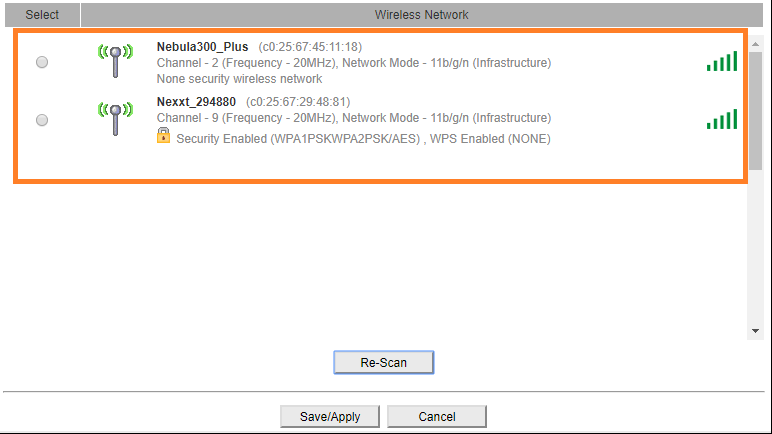
Task: Click the signal strength bars for Nebula300_Plus
Action: tap(721, 62)
